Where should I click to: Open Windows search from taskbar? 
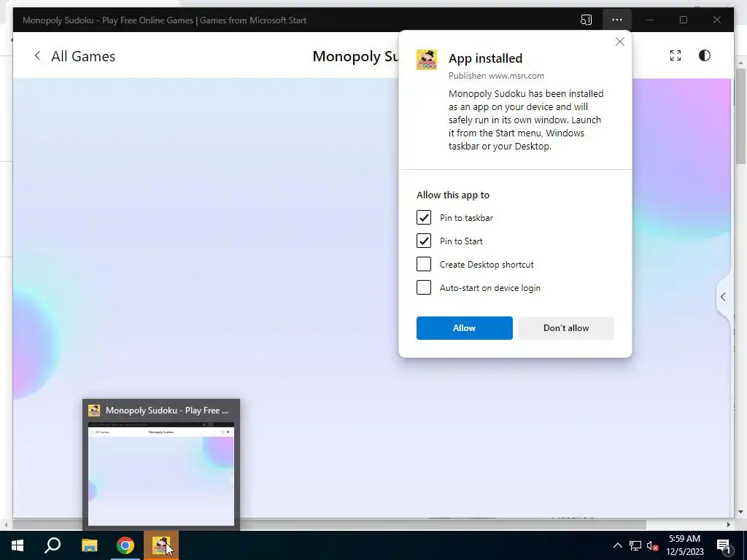53,545
